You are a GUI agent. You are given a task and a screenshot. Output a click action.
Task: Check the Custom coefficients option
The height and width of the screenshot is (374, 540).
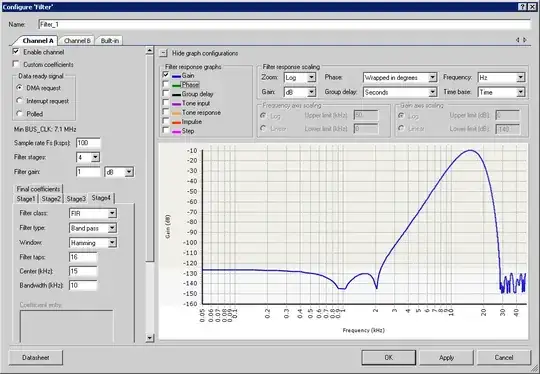pyautogui.click(x=16, y=64)
